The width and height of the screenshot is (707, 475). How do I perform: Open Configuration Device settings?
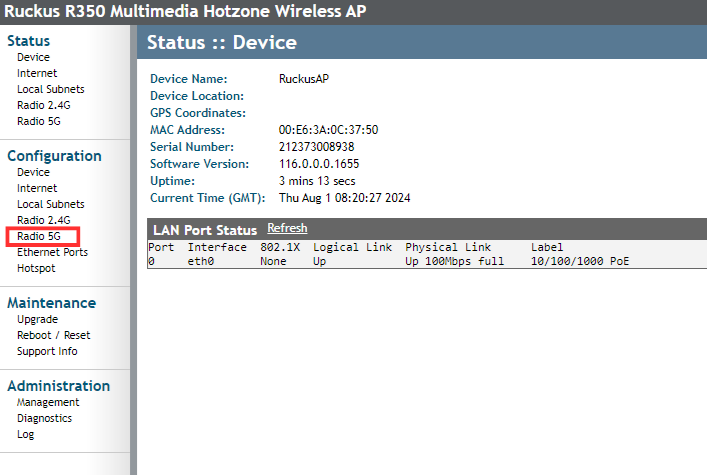click(x=33, y=172)
